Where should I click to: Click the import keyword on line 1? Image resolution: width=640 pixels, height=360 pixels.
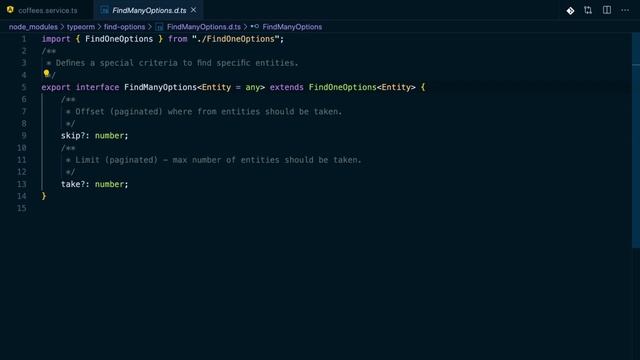(x=56, y=39)
